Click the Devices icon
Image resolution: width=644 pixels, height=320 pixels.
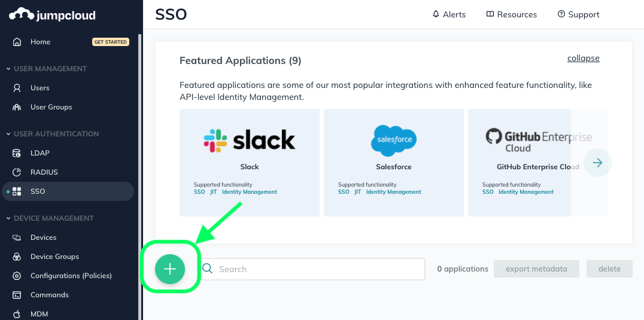[17, 237]
